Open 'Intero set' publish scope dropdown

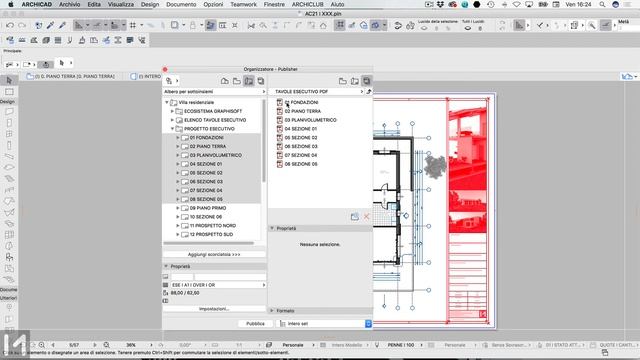point(325,323)
